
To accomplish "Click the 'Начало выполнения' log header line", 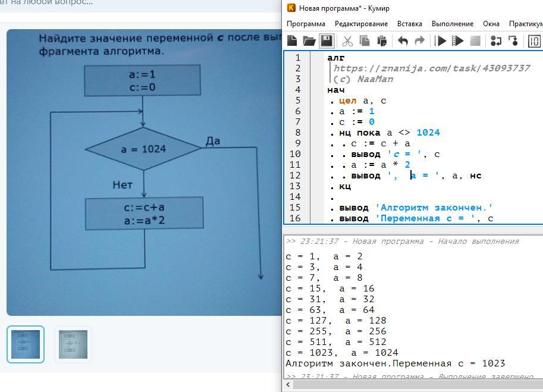I will [403, 242].
